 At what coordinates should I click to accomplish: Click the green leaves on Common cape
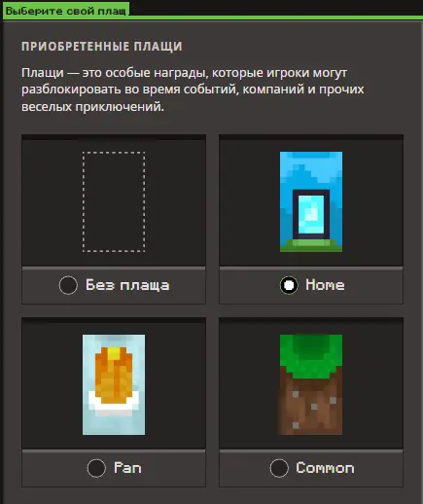(311, 355)
